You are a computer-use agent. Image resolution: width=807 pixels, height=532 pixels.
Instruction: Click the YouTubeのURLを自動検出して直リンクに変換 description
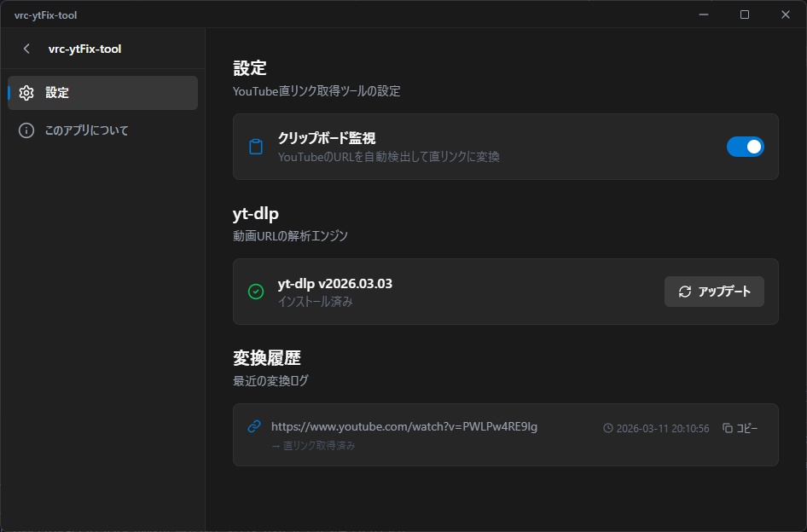point(389,156)
